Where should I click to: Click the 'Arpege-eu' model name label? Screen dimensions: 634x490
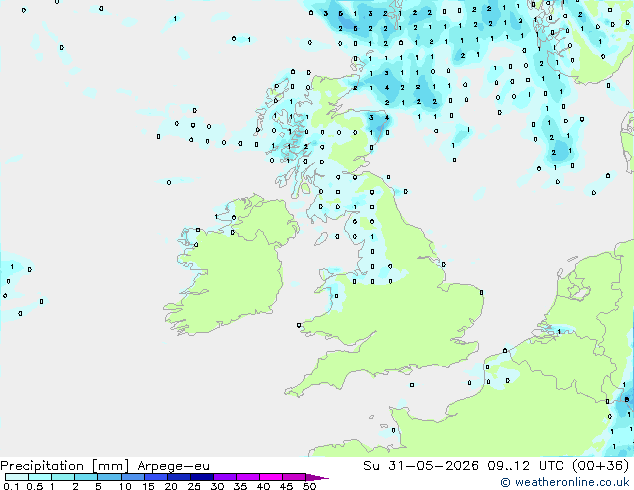pos(173,466)
